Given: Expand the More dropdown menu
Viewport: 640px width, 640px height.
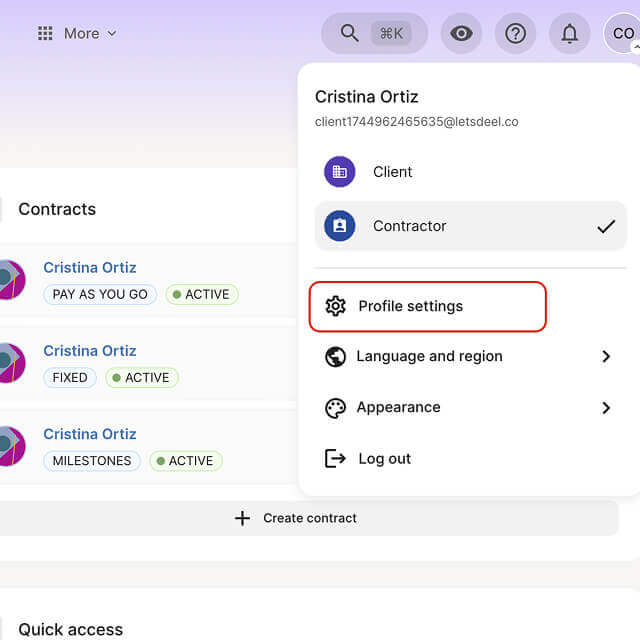Looking at the screenshot, I should (90, 33).
